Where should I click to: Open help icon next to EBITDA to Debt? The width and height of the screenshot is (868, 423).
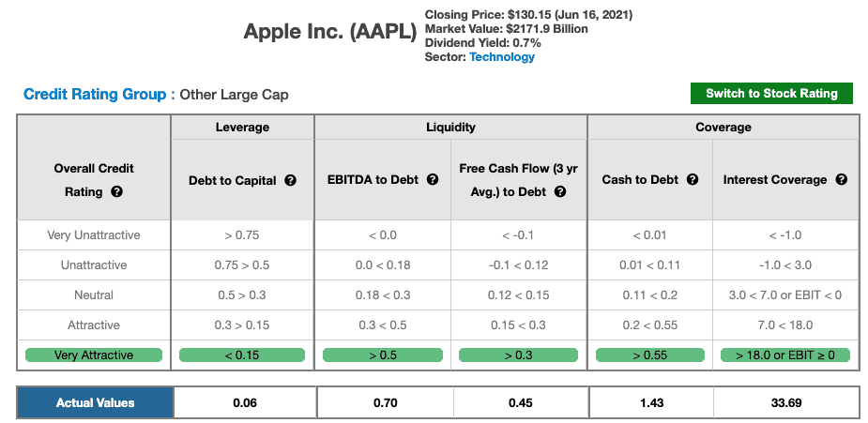coord(433,179)
